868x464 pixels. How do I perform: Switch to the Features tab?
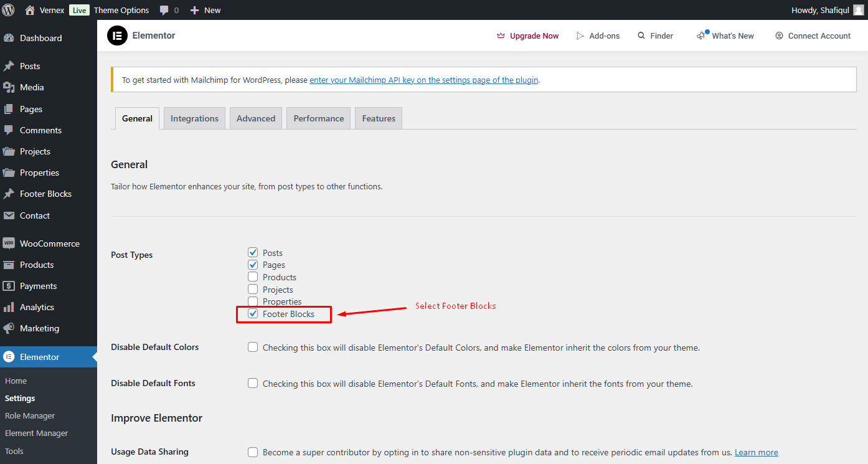coord(379,118)
